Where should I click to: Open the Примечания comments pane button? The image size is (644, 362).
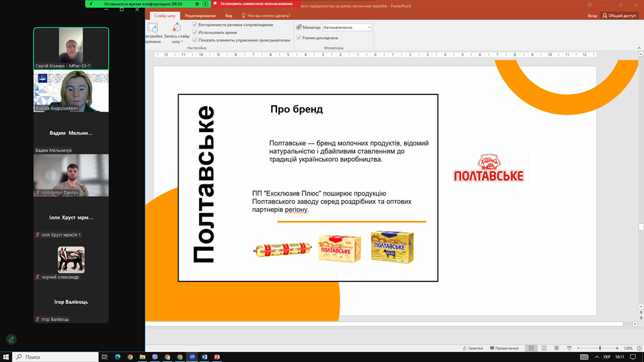pos(504,348)
